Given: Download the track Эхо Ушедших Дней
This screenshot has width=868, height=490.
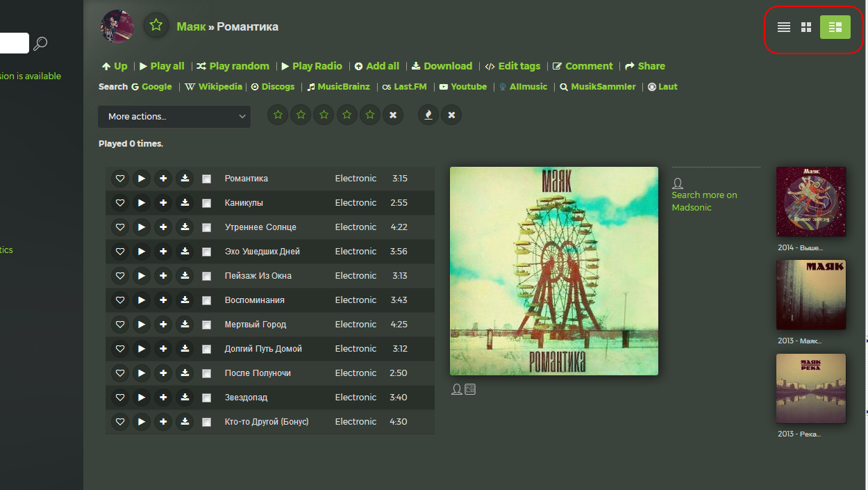Looking at the screenshot, I should coord(185,252).
